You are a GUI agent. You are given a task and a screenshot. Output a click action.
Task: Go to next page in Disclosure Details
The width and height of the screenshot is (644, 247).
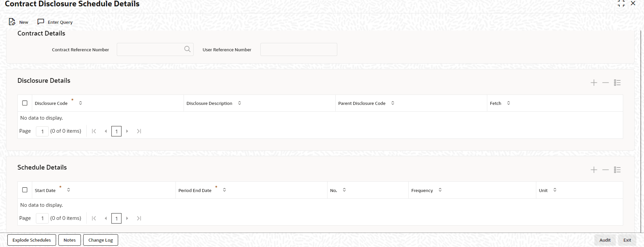click(127, 131)
